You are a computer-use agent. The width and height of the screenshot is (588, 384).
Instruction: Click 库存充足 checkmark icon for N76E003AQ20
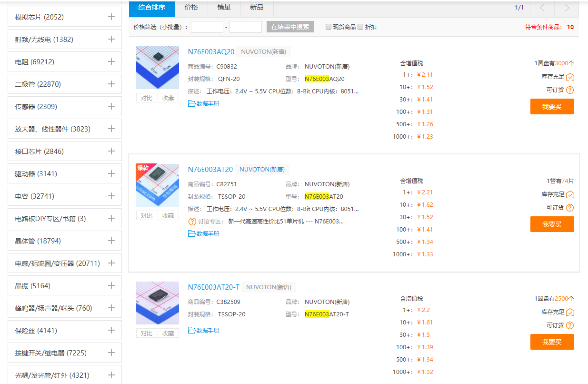[570, 77]
